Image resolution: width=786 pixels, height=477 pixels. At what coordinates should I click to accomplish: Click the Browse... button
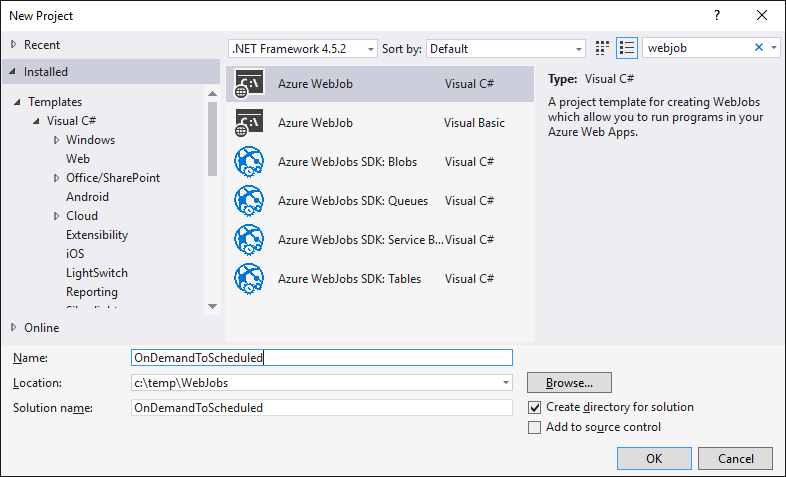[x=569, y=383]
